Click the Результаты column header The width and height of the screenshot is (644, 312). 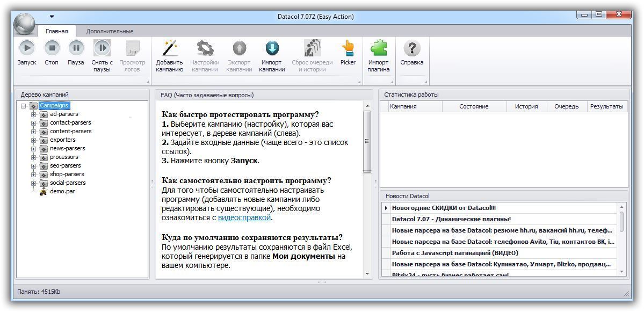(x=606, y=106)
